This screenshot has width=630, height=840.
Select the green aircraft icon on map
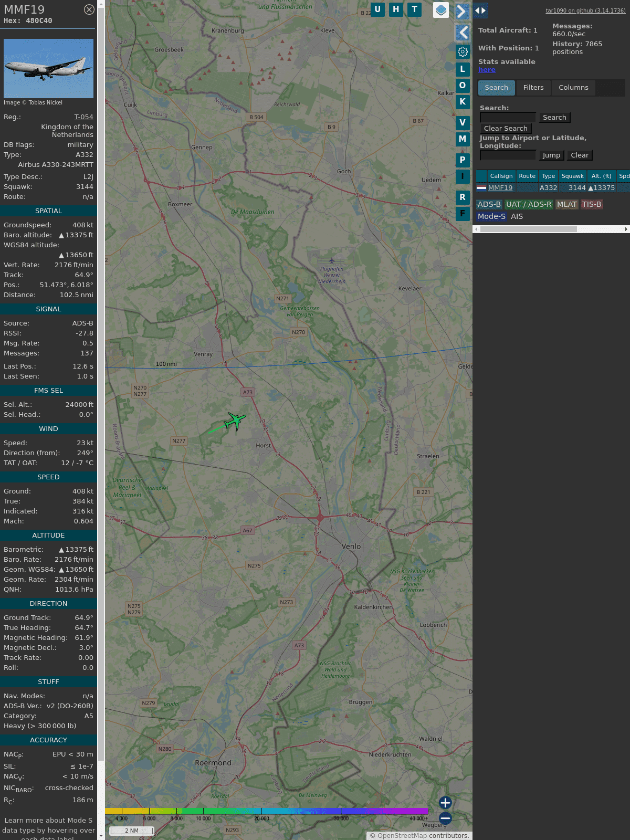(235, 421)
